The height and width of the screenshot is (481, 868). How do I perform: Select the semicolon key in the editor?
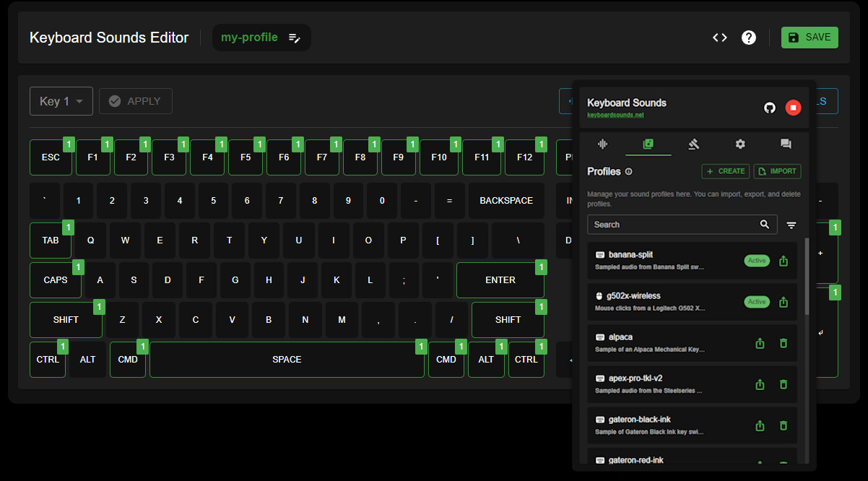coord(404,280)
